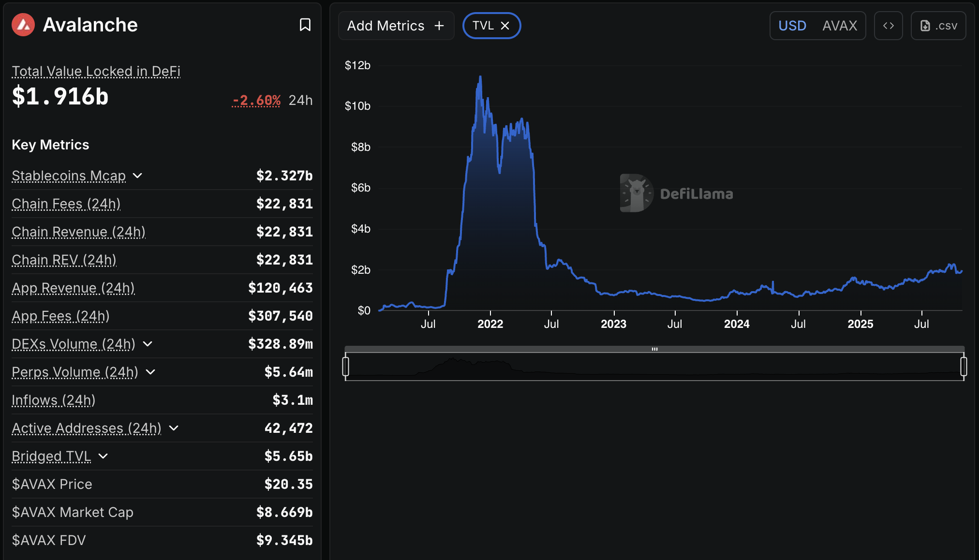Expand Stablecoins Mcap details
Screen dimensions: 979x560
138,176
